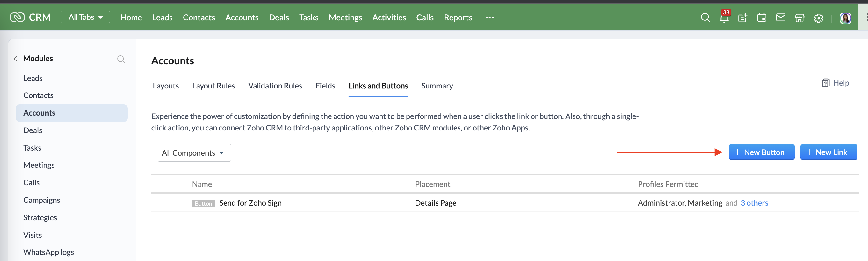868x261 pixels.
Task: Switch to the Layouts tab
Action: coord(165,86)
